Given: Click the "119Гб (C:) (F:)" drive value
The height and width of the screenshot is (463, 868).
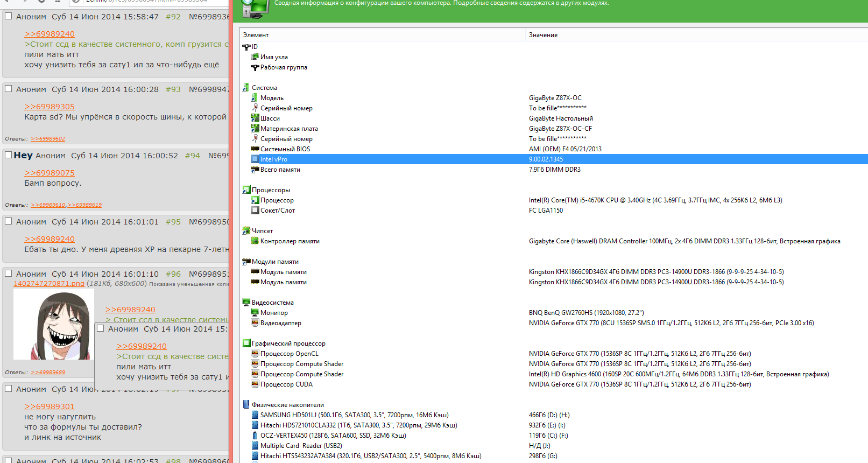Looking at the screenshot, I should tap(548, 436).
